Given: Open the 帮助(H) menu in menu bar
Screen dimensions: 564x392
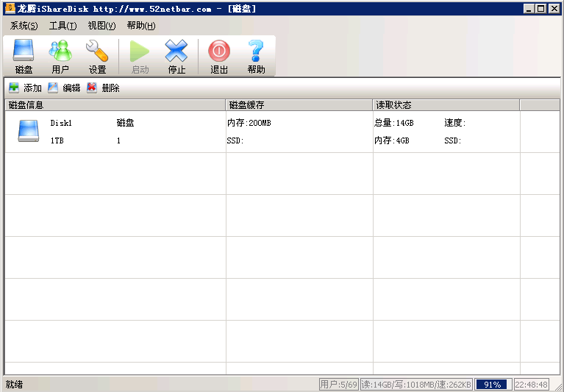Looking at the screenshot, I should [x=140, y=26].
